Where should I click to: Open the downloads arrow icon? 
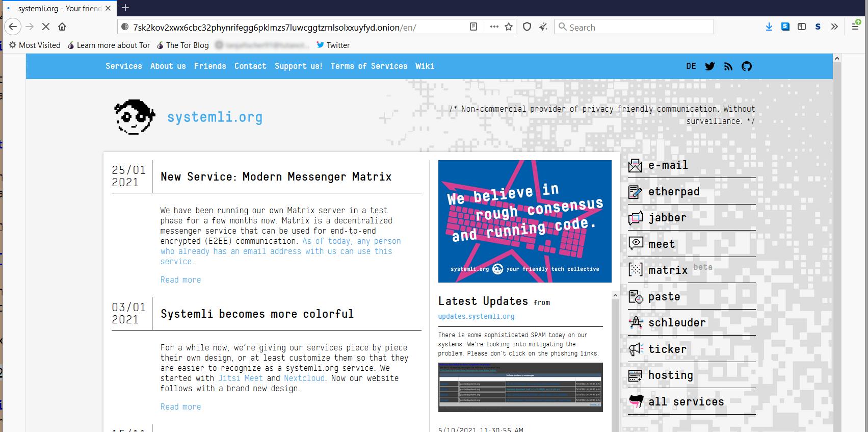pos(769,27)
